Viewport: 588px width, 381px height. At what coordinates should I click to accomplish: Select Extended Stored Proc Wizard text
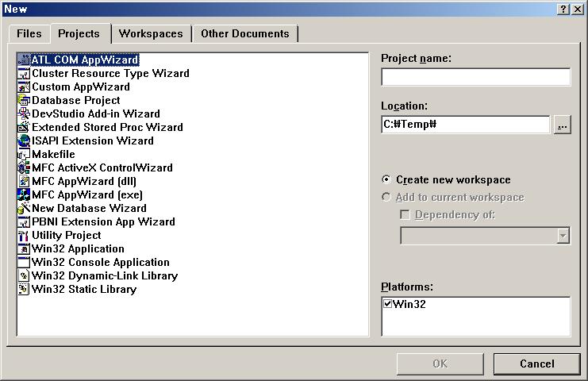click(x=108, y=127)
